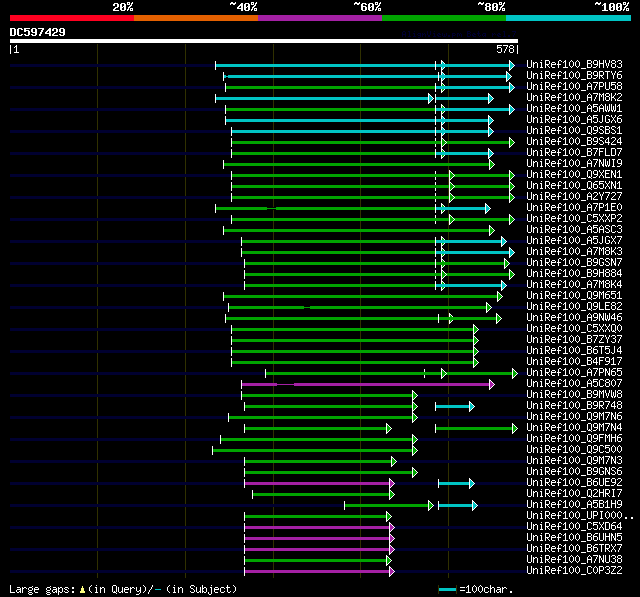
Task: Click the UniRef100_Q9M651 name
Action: point(574,296)
